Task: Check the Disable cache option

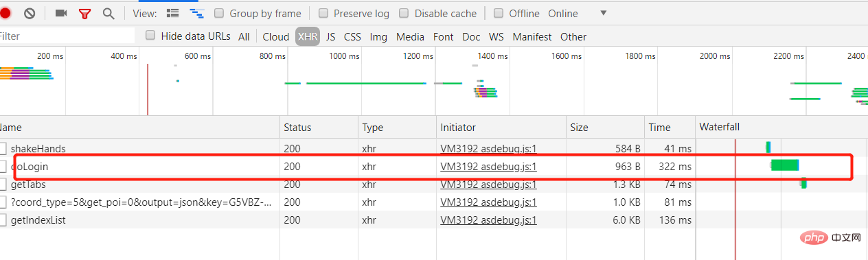Action: coord(404,13)
